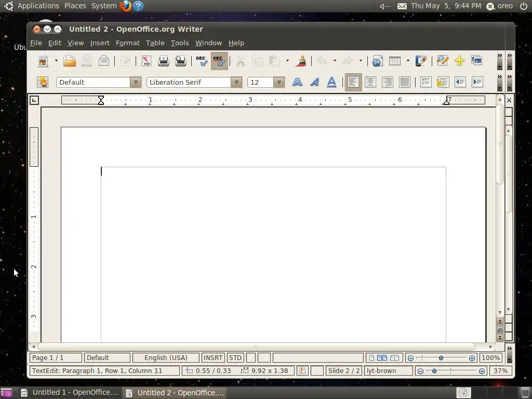Open the Applications menu in panel
The height and width of the screenshot is (399, 532).
coord(38,6)
